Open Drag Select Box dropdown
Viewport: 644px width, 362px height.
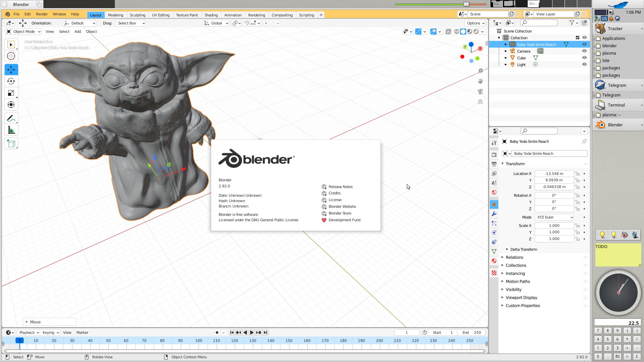(x=131, y=23)
